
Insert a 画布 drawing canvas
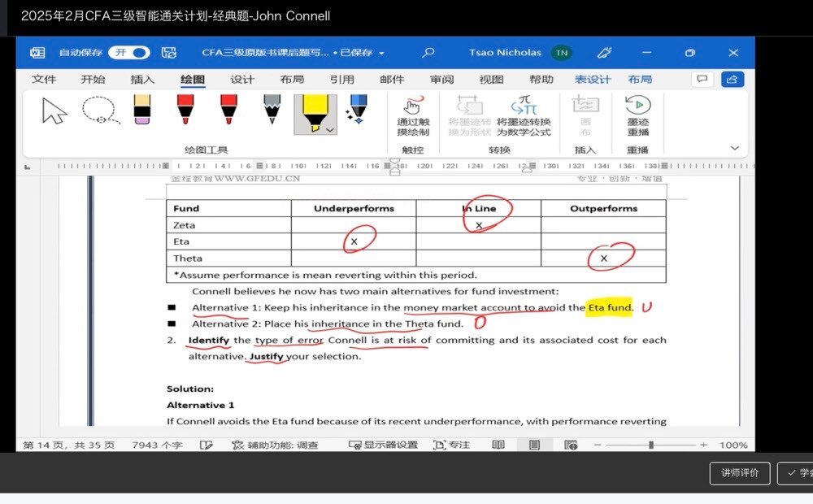585,116
